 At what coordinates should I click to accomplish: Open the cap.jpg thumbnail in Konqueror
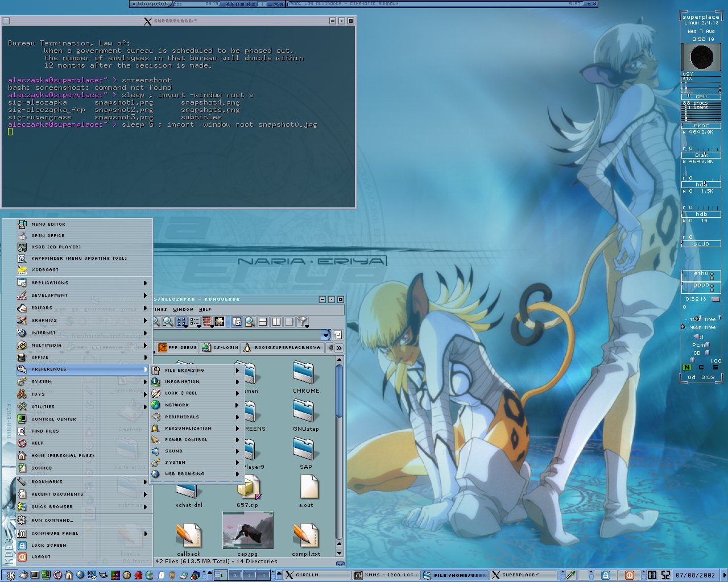tap(248, 534)
